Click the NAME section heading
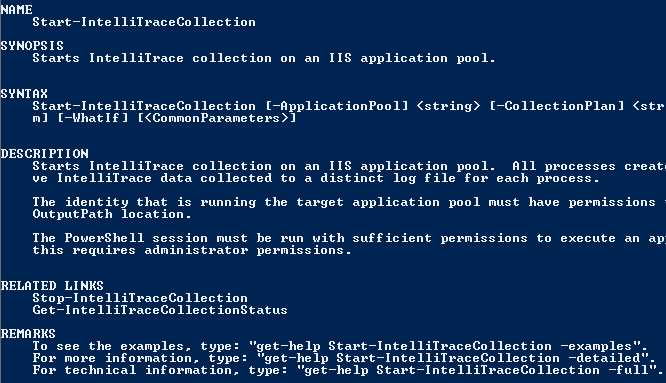 click(17, 9)
